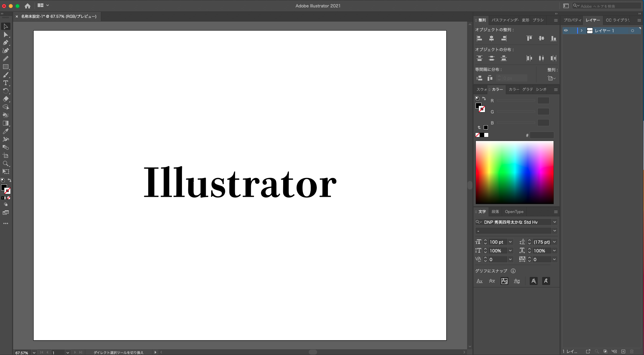
Task: Switch to the プロパティ tab
Action: pos(572,20)
